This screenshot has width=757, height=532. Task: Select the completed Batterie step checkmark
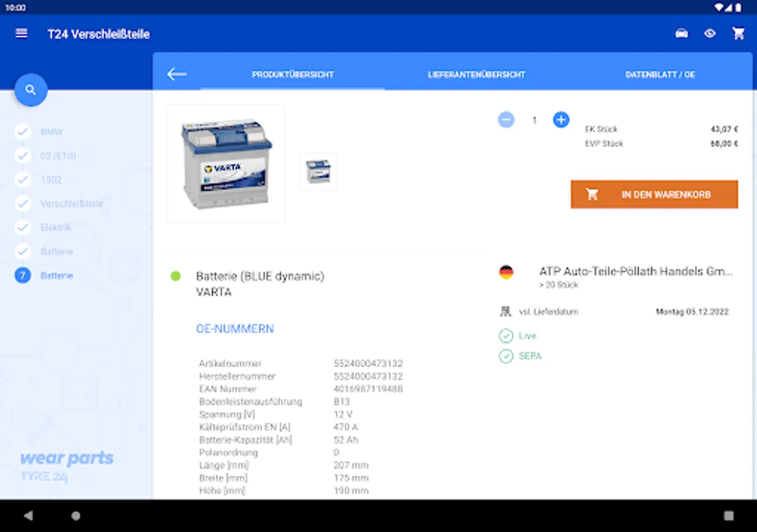tap(22, 251)
